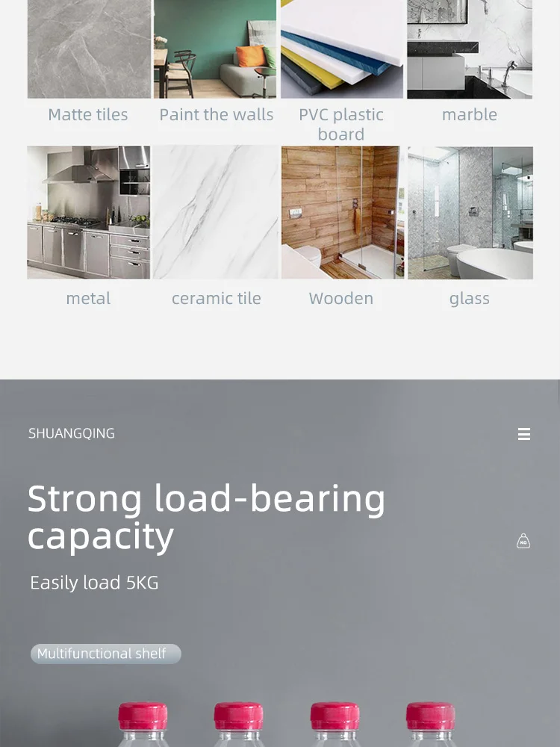Viewport: 560px width, 747px height.
Task: Open the marble bathroom image
Action: click(x=470, y=49)
